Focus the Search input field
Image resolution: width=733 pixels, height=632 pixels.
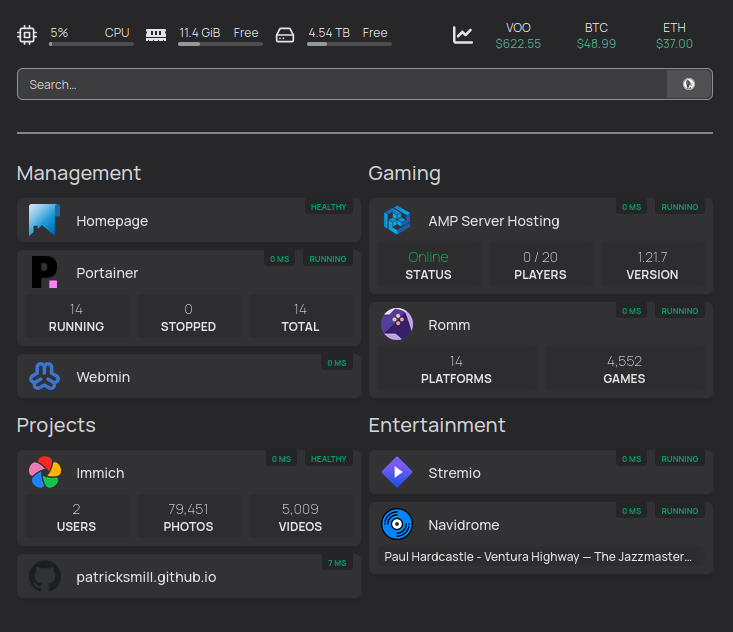(x=340, y=84)
